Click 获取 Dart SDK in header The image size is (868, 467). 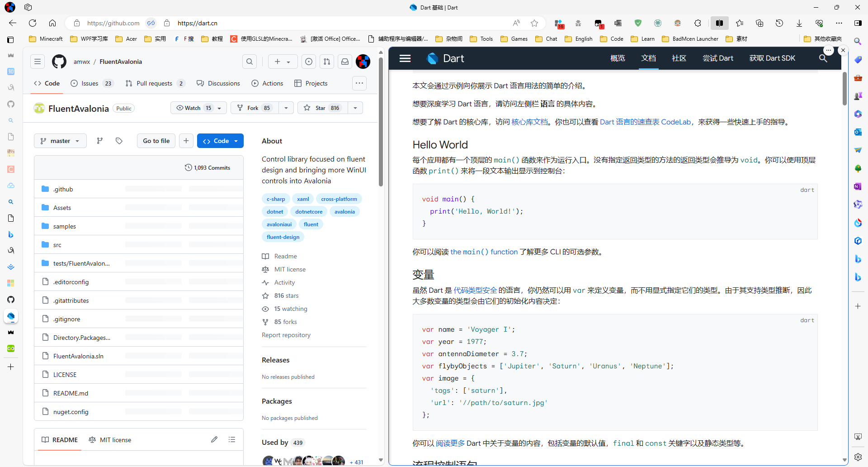click(x=772, y=58)
